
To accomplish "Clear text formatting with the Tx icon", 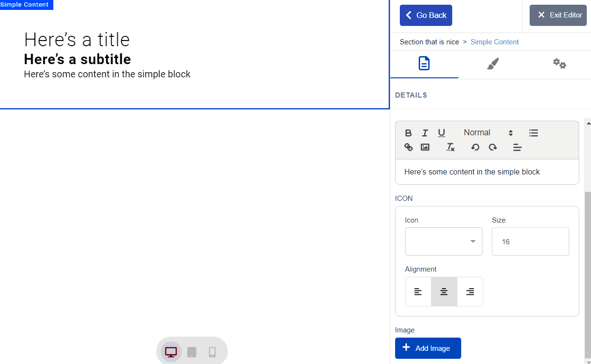I will click(450, 147).
